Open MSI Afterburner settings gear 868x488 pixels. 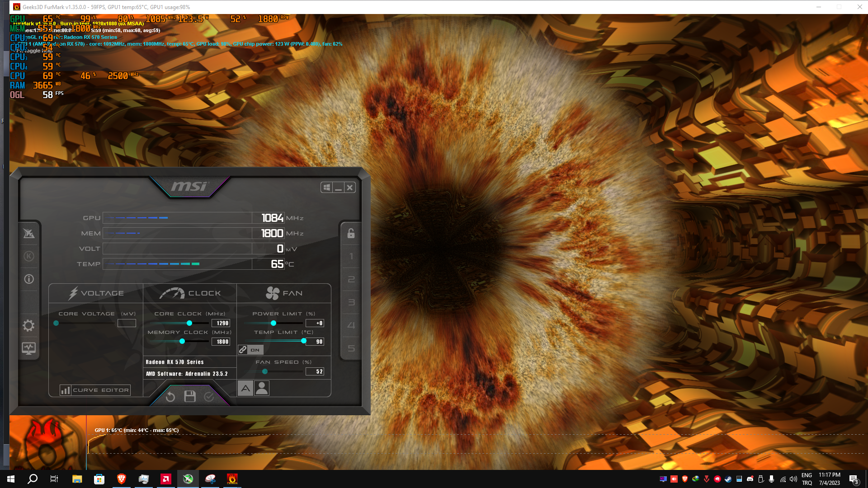tap(28, 325)
